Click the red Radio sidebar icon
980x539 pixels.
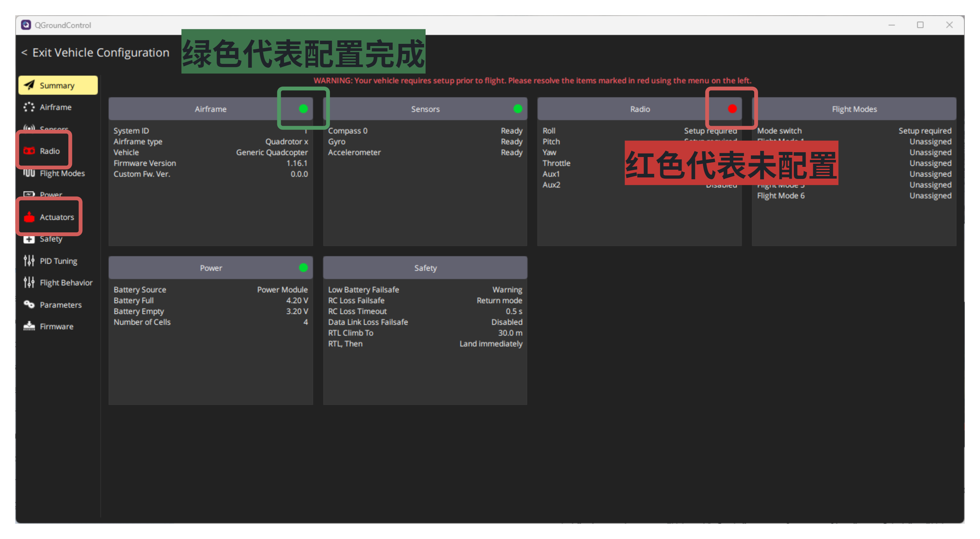click(29, 151)
